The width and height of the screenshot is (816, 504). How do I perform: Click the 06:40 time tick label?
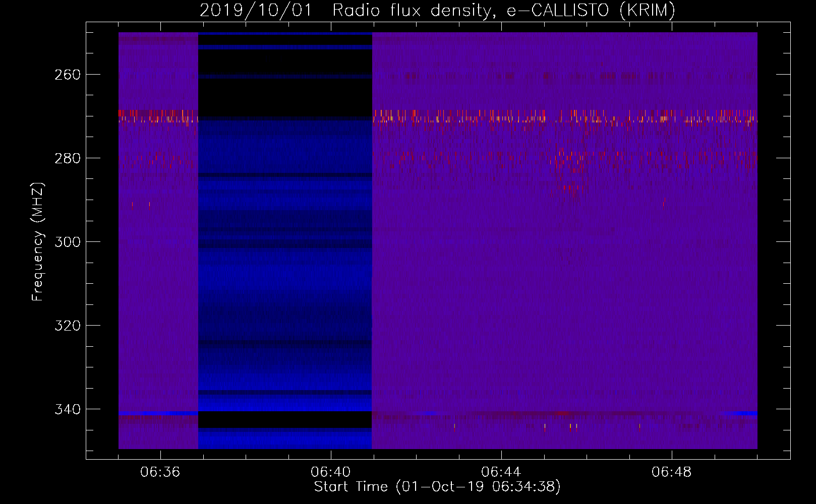(x=331, y=472)
